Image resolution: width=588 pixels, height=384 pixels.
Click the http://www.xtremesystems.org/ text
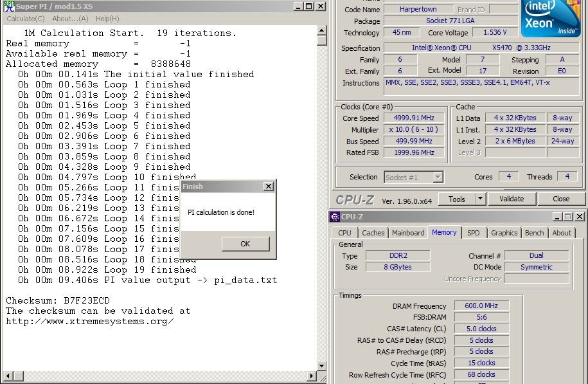coord(89,322)
